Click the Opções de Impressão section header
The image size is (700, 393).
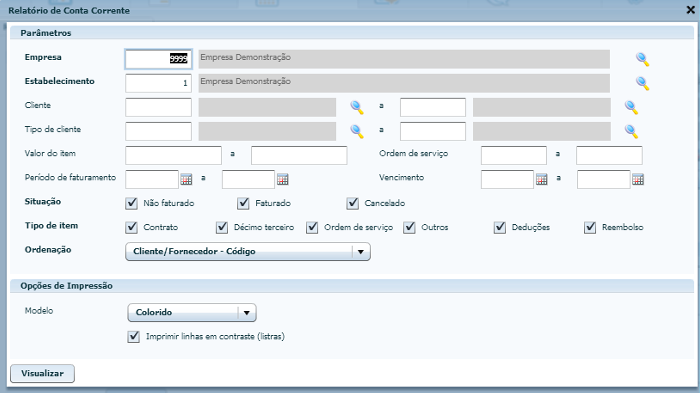point(352,286)
